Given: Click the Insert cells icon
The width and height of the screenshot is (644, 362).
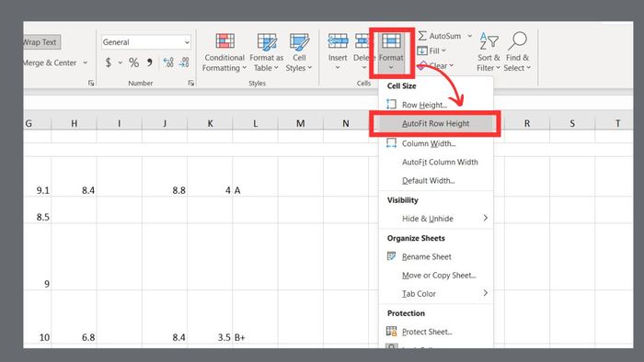Looking at the screenshot, I should [x=338, y=42].
